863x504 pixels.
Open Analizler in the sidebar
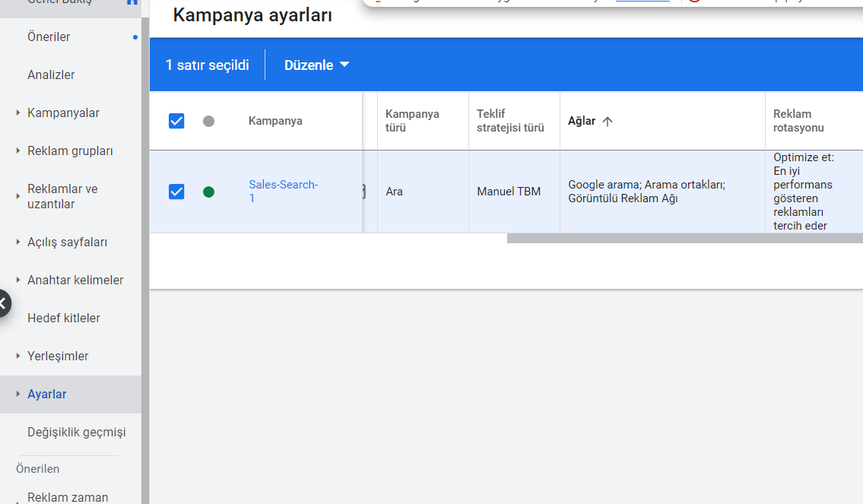[x=51, y=74]
